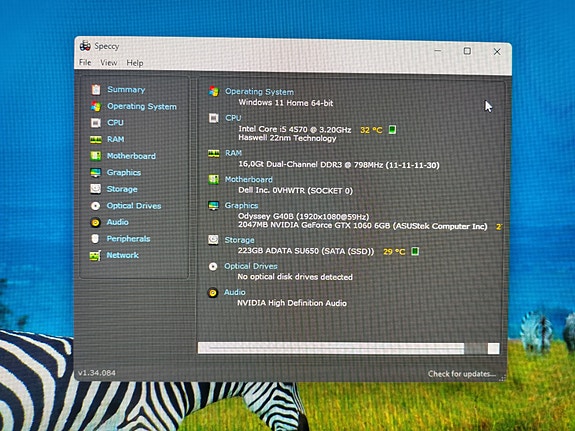Open the RAM heading link in summary
The image size is (575, 431).
233,153
